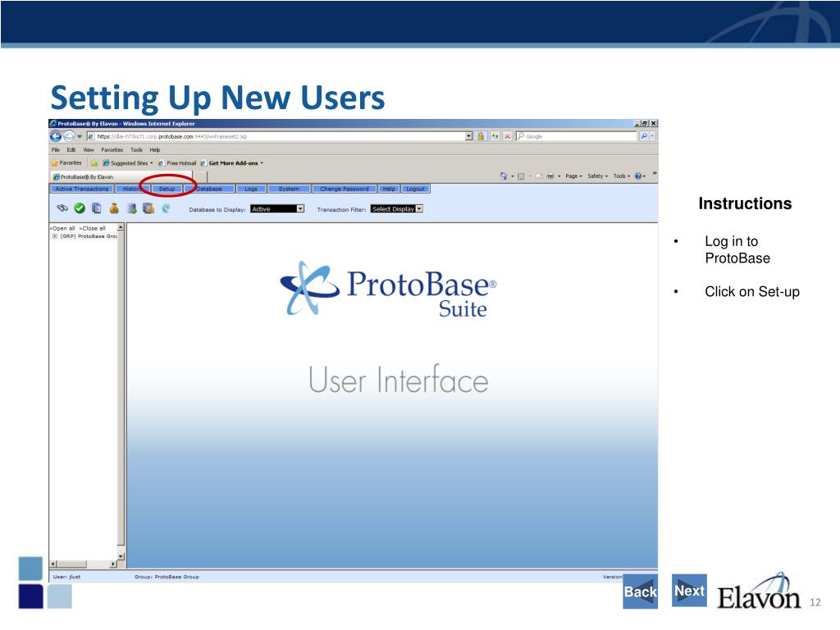Click the Print icon in command bar
The height and width of the screenshot is (630, 840).
pyautogui.click(x=550, y=176)
